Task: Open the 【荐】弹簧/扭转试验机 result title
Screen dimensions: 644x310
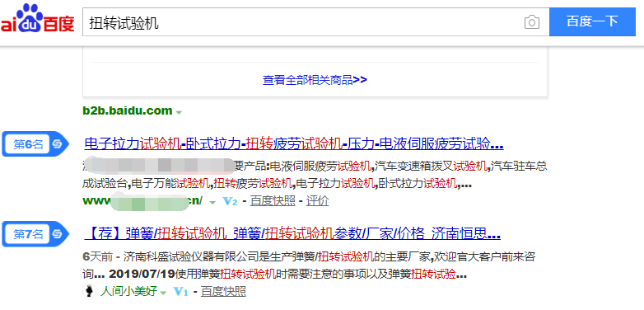Action: point(292,234)
